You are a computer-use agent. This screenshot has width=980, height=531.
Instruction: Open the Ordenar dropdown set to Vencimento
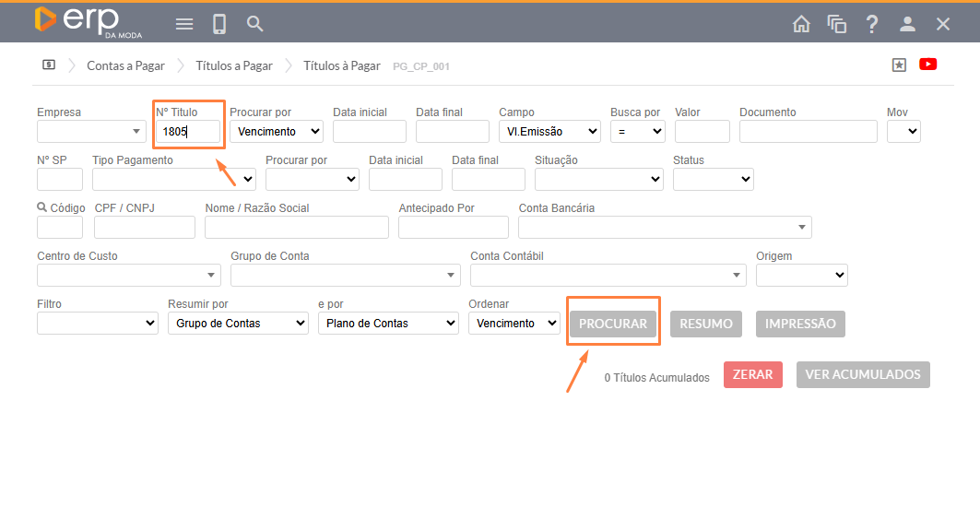click(514, 324)
